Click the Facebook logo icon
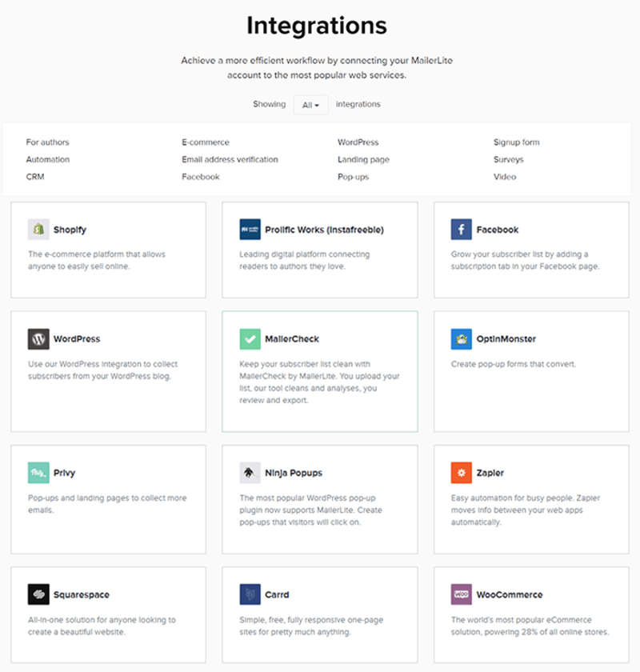 click(x=461, y=230)
